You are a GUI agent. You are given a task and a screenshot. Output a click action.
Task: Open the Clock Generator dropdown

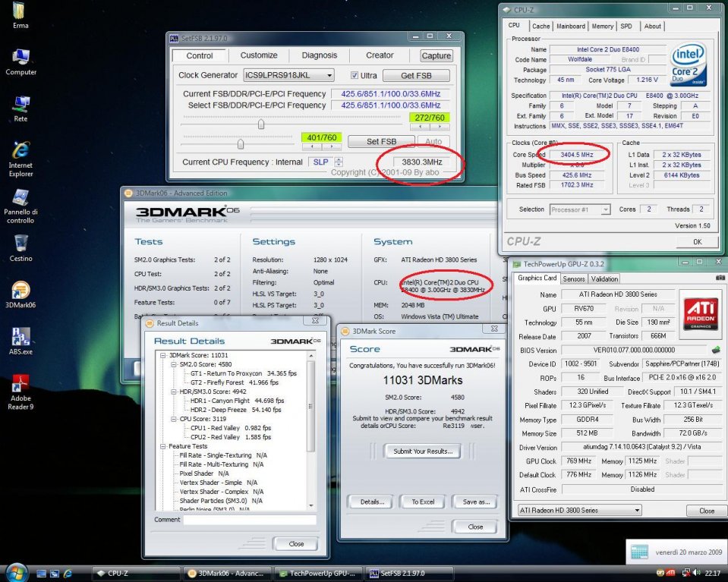coord(288,75)
